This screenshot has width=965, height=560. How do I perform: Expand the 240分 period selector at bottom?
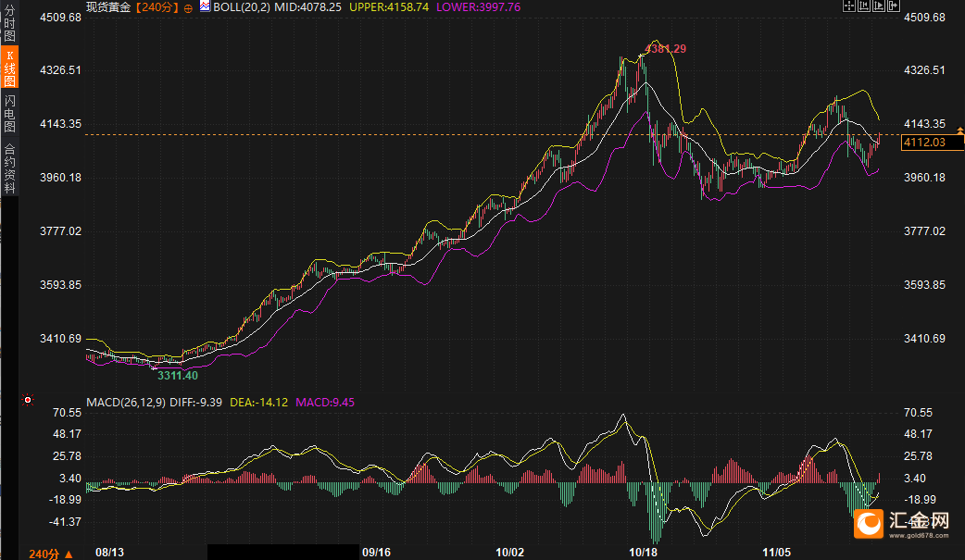(x=50, y=554)
